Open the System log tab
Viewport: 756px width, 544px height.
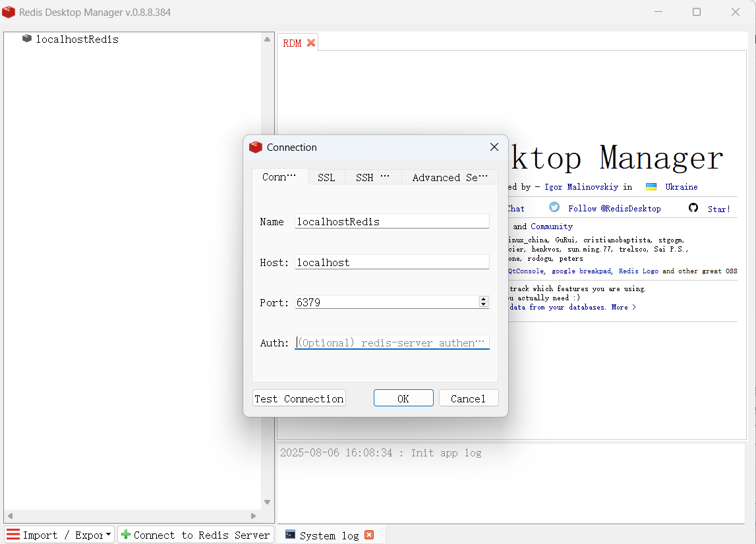(x=330, y=535)
